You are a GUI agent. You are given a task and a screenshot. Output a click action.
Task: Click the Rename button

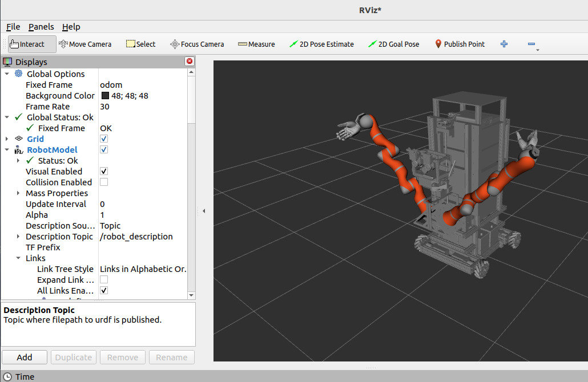click(x=172, y=357)
